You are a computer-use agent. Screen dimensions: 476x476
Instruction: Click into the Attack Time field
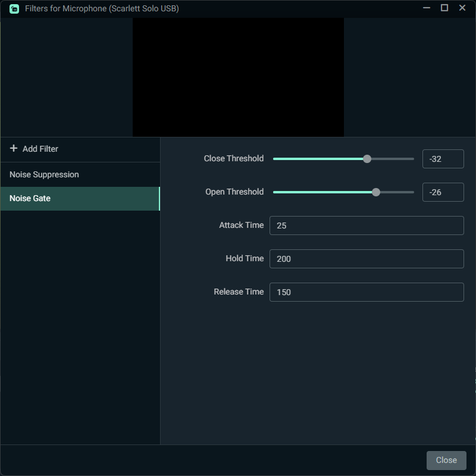[x=366, y=226]
